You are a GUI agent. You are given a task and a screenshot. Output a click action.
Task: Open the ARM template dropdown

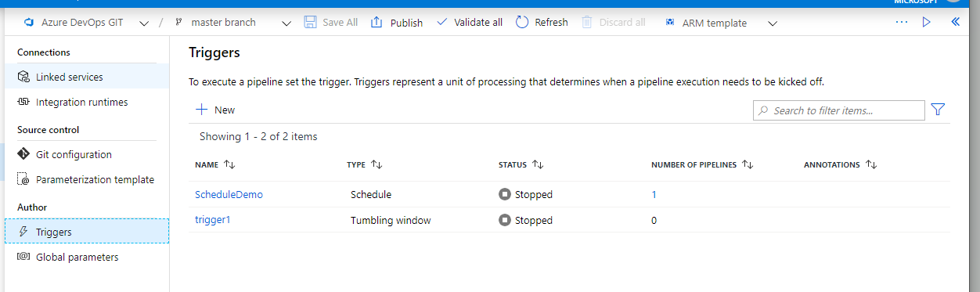tap(773, 23)
